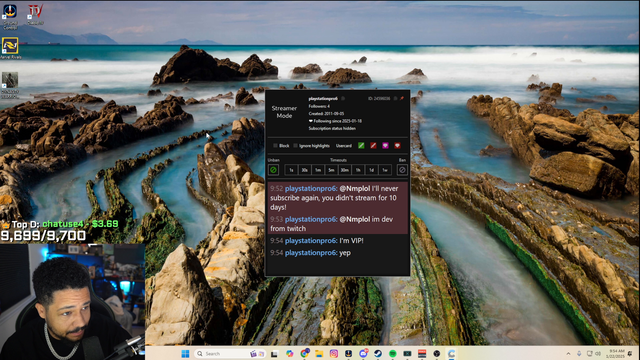Timeout the user for 1d
Screen dimensions: 640x360
pyautogui.click(x=371, y=170)
